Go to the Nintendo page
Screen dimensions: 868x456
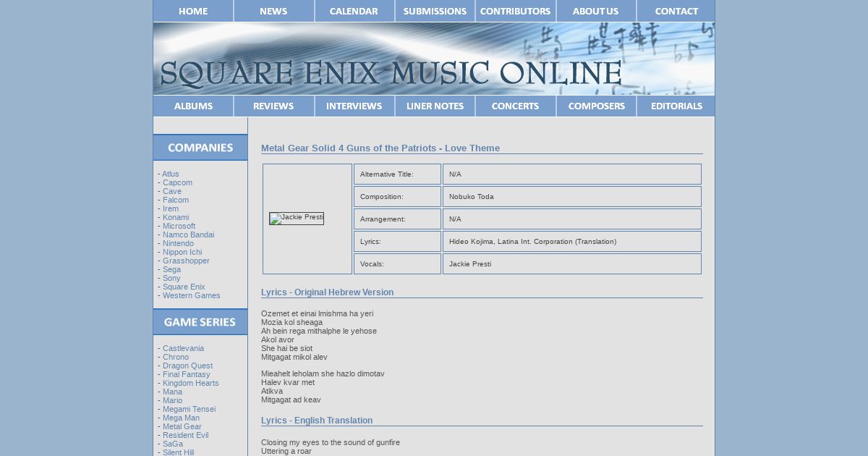coord(178,243)
